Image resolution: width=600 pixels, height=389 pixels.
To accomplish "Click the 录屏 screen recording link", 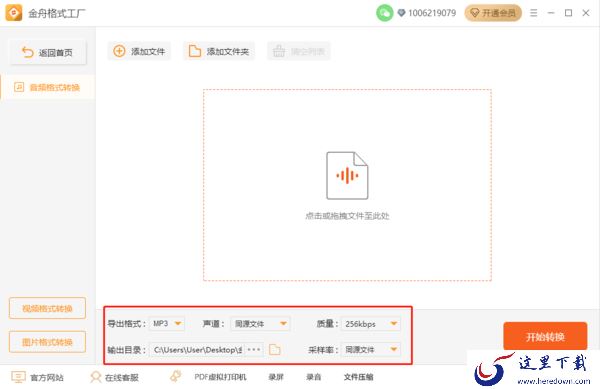I will 276,377.
